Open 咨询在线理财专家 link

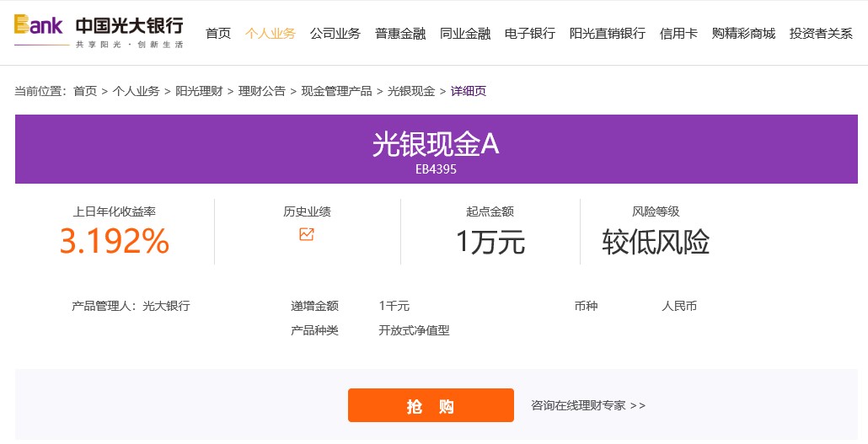click(x=588, y=405)
